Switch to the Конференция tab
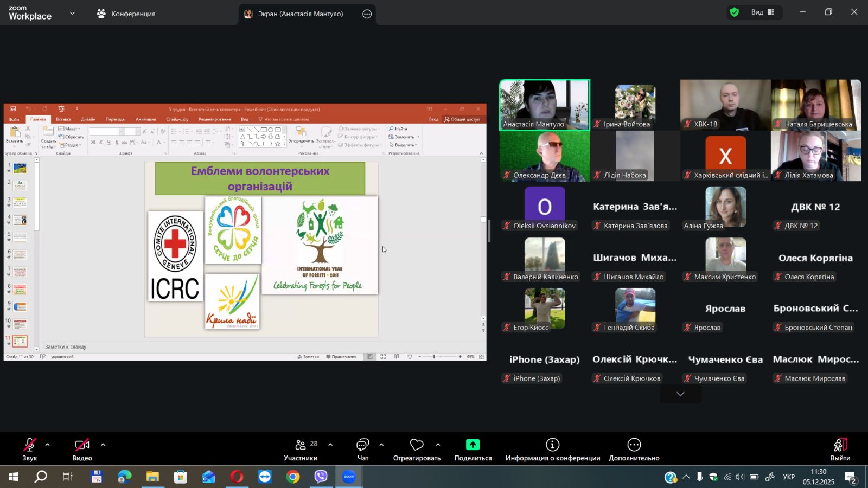Viewport: 868px width, 488px height. click(x=126, y=14)
